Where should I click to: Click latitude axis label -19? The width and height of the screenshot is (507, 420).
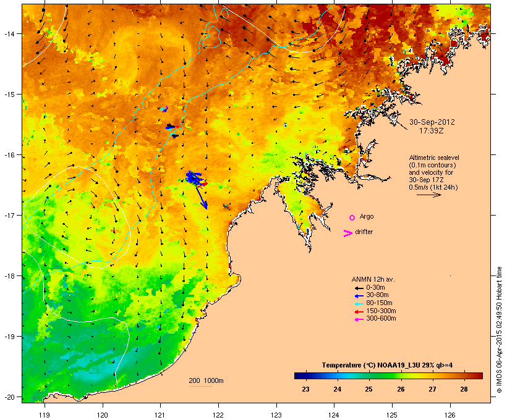click(x=9, y=337)
